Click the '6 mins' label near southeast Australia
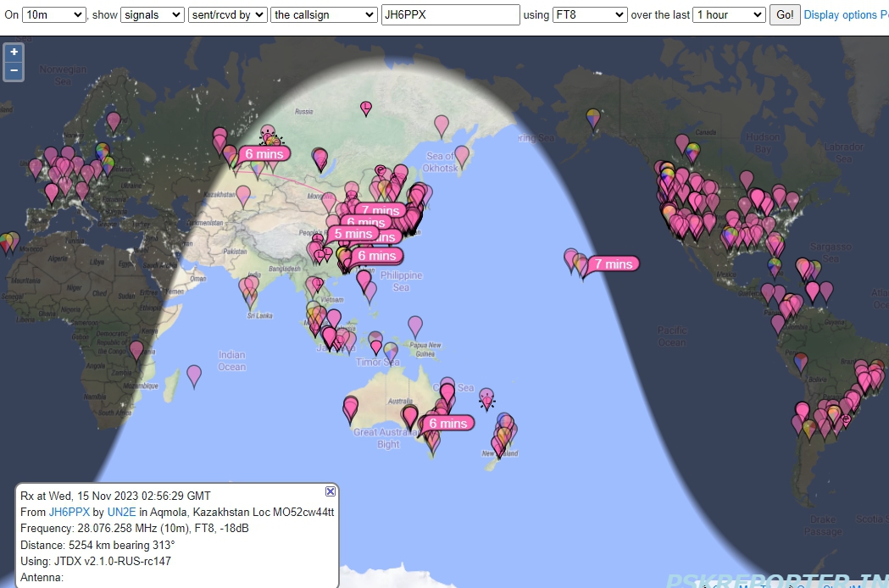This screenshot has height=588, width=889. click(x=448, y=423)
